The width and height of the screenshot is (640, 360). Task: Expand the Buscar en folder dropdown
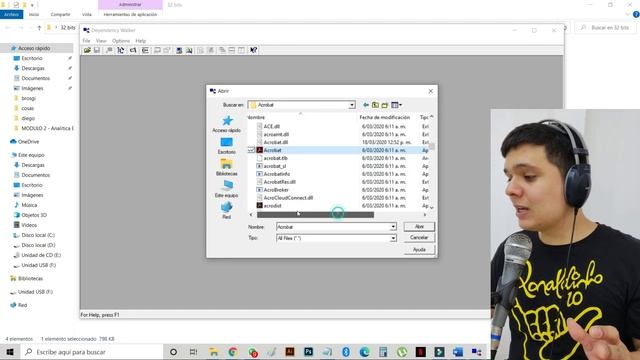tap(351, 105)
